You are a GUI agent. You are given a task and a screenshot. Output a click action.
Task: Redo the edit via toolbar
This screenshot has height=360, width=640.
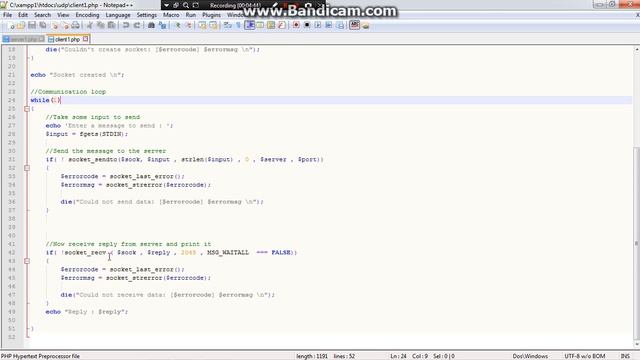point(137,25)
